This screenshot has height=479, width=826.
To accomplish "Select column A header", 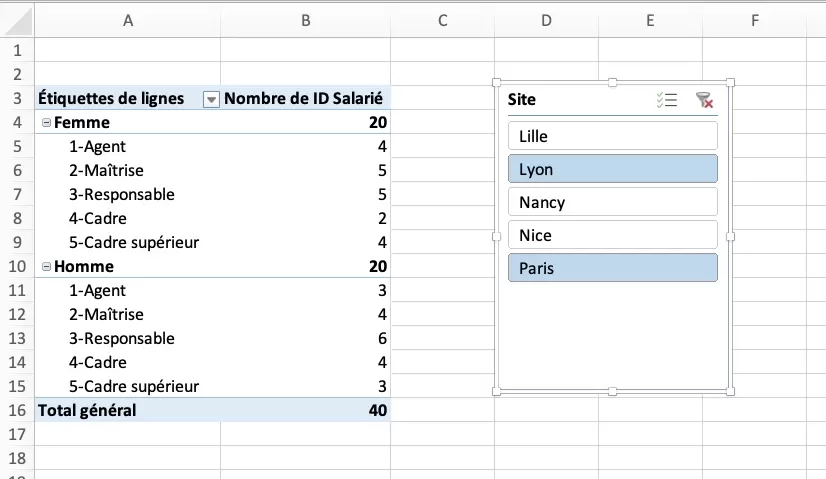I will (128, 20).
